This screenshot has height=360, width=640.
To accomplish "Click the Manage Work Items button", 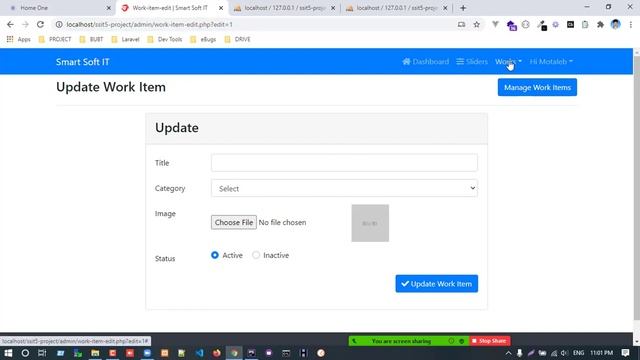I will [x=537, y=87].
